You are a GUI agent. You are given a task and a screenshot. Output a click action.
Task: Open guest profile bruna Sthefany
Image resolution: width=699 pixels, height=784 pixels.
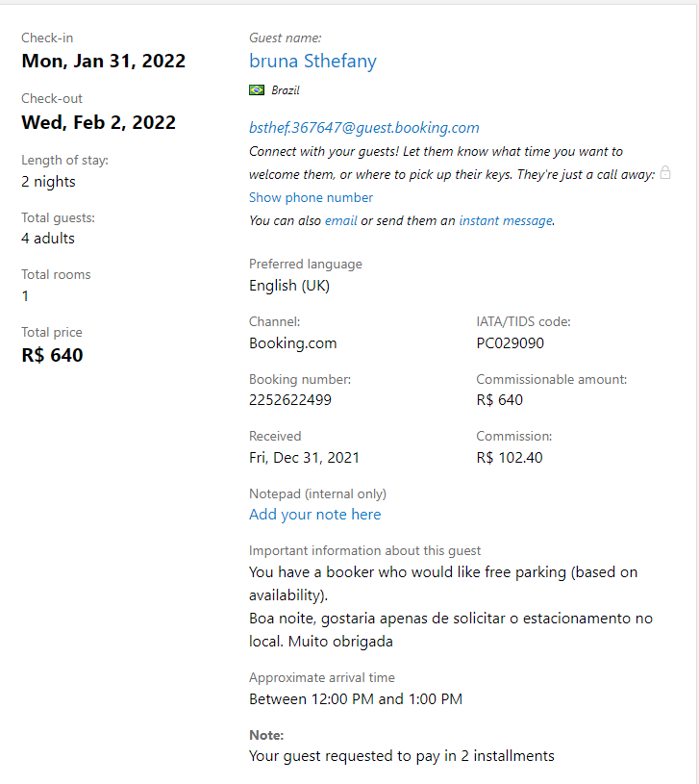coord(312,62)
